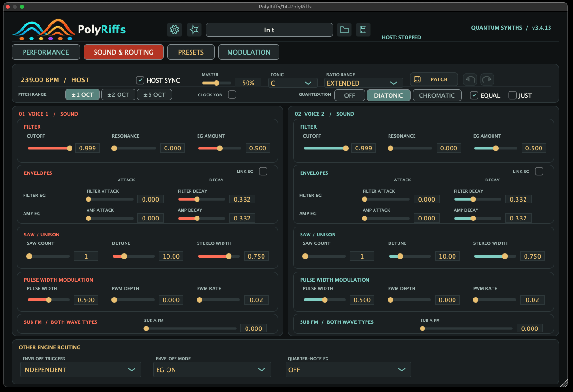Click Voice 1 AMP DECAY slider
The image size is (573, 392).
(x=201, y=218)
